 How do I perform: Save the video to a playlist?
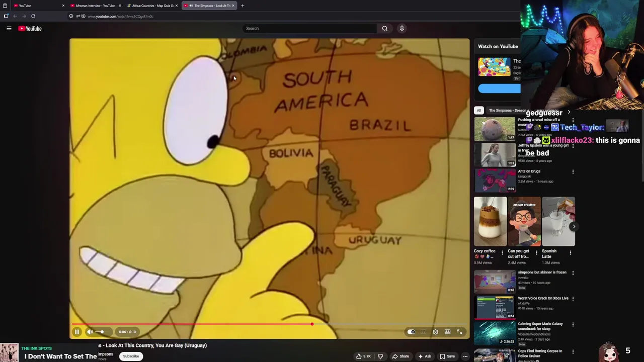point(447,356)
